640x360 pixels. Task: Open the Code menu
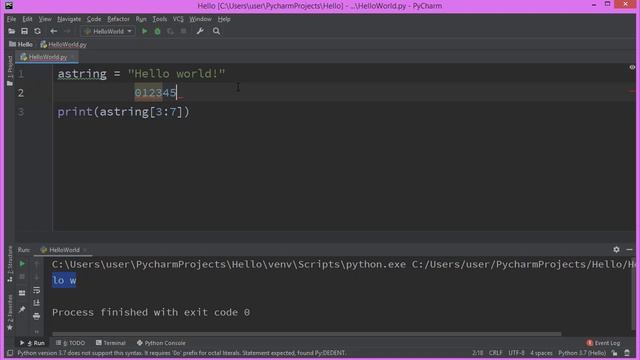click(94, 19)
